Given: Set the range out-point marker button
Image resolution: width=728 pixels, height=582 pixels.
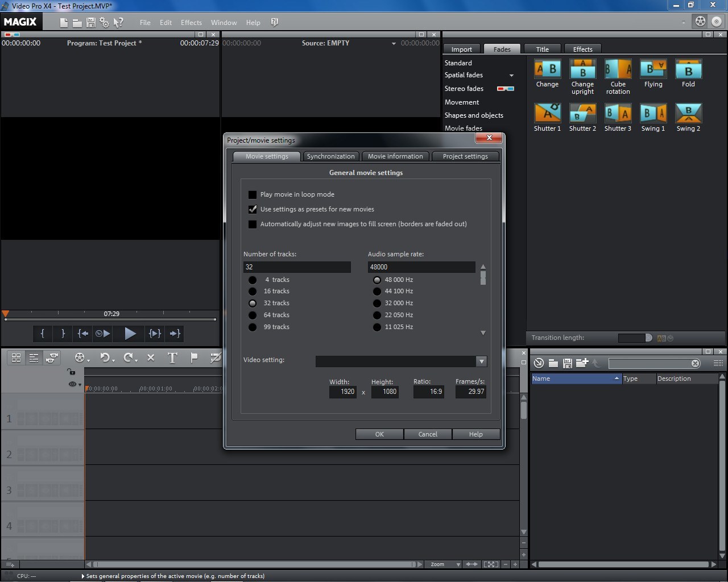Looking at the screenshot, I should (63, 334).
